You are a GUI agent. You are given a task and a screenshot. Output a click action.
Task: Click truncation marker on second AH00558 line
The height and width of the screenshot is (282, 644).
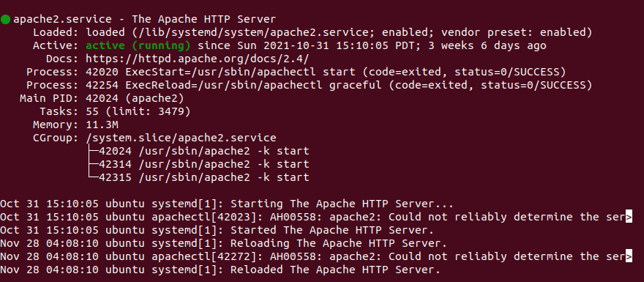629,256
